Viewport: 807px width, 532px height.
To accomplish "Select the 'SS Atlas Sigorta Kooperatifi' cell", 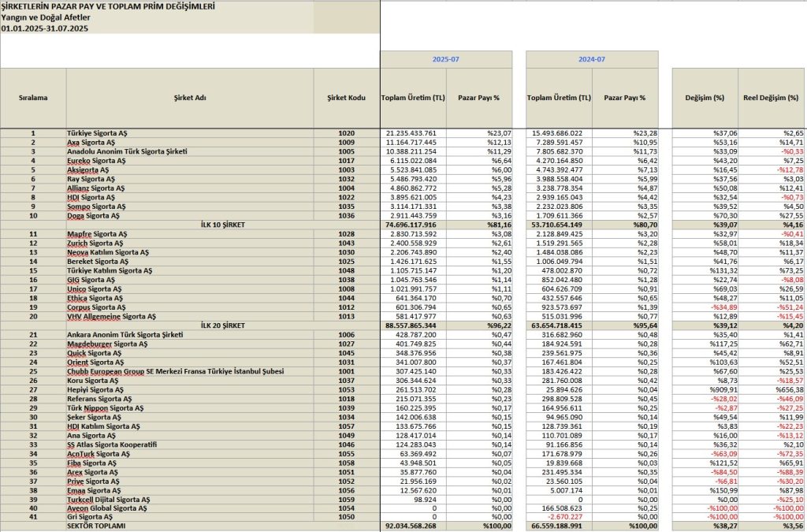I will 190,445.
